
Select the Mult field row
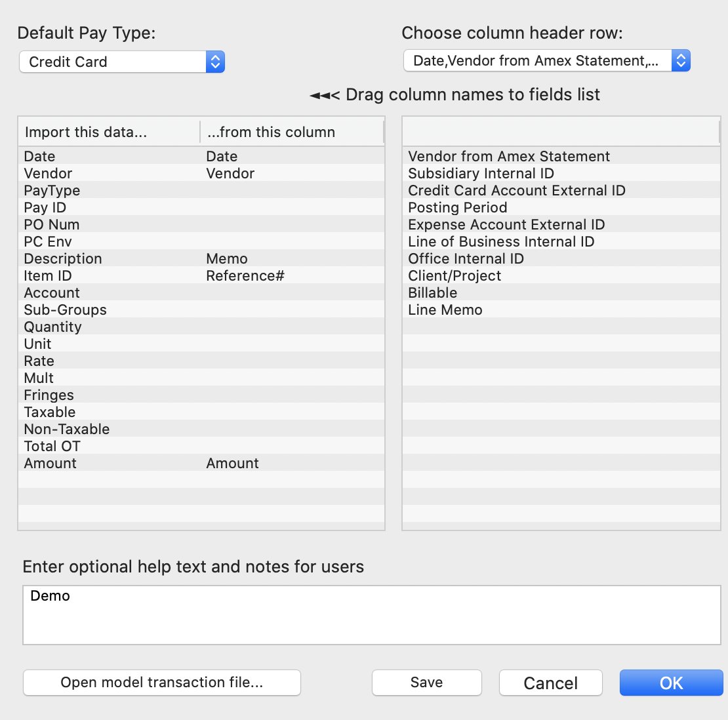(201, 378)
